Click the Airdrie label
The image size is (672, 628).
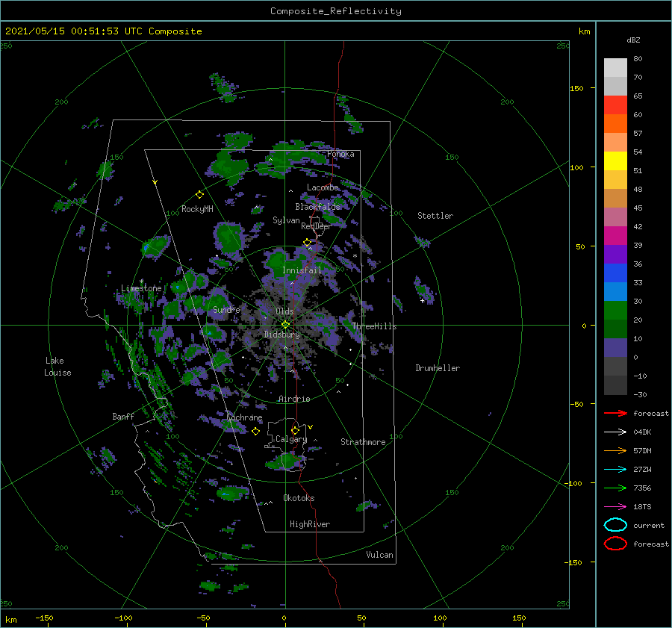294,399
